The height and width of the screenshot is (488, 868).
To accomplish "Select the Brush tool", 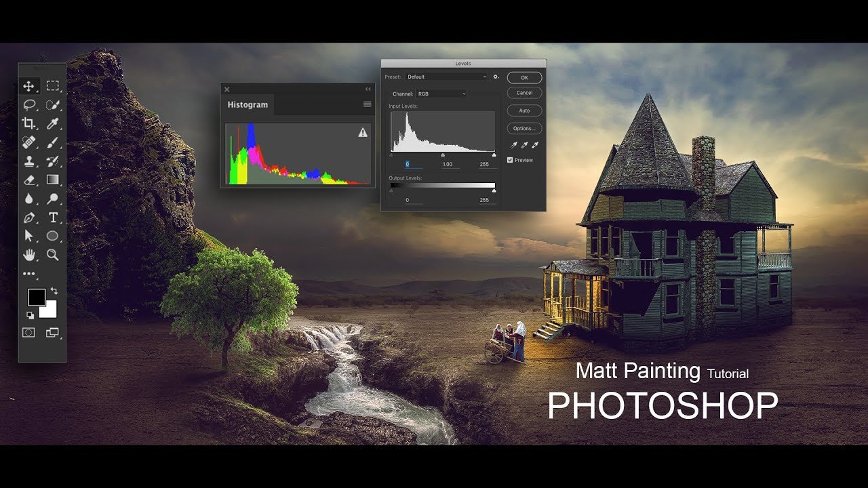I will click(52, 142).
